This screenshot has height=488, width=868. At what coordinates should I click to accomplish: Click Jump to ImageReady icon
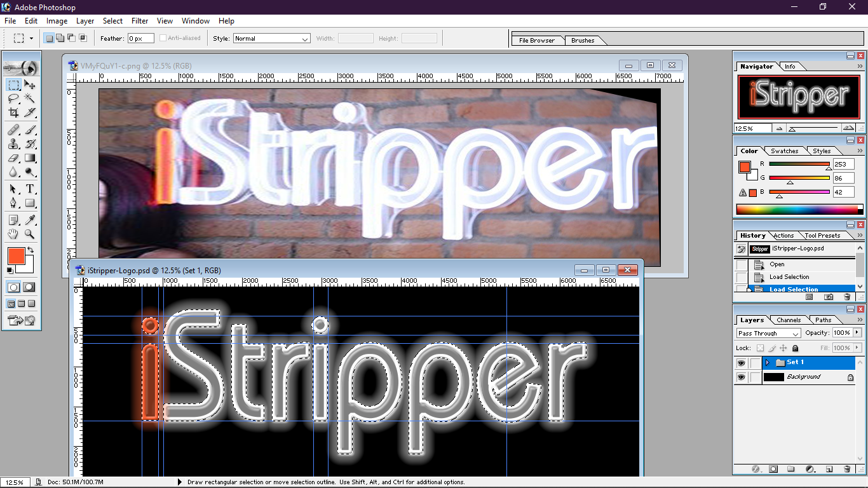pos(22,320)
